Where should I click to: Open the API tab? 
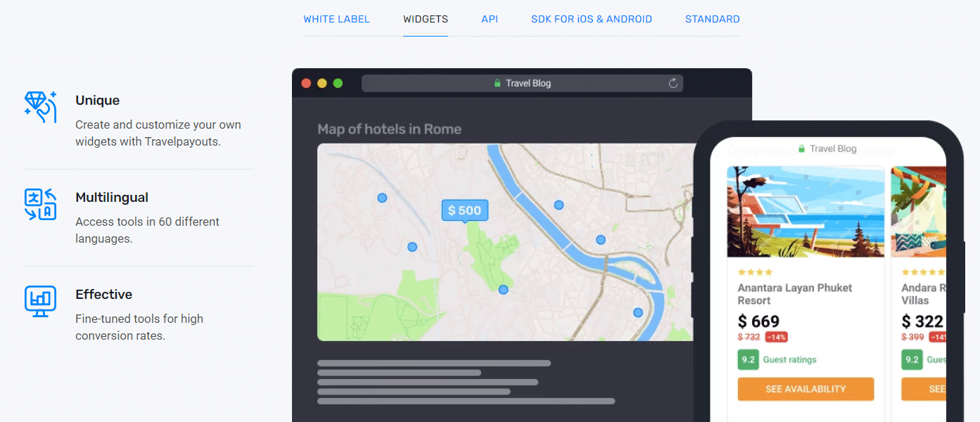pos(490,19)
